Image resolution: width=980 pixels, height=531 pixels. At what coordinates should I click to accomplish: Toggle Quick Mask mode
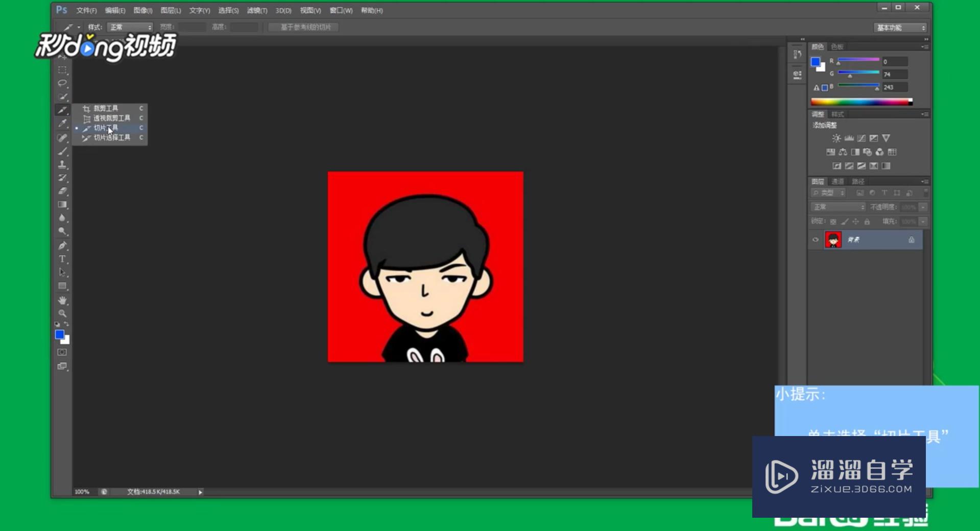coord(62,352)
